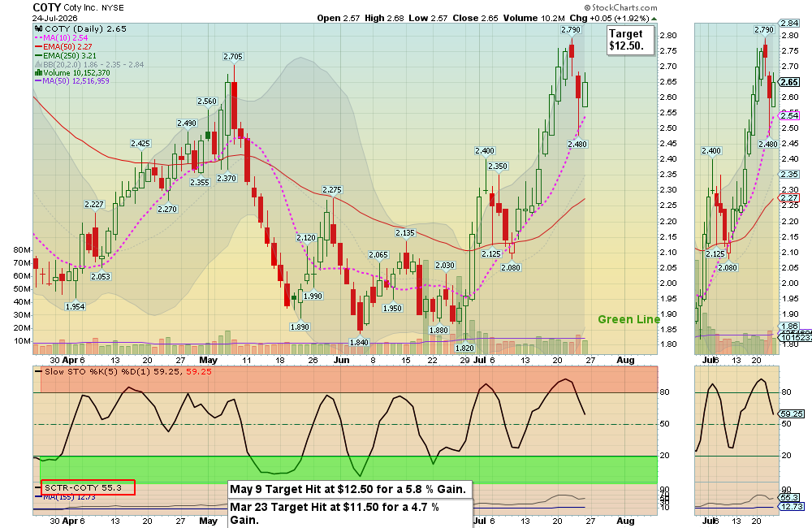Click the 1.954 low price label

click(75, 307)
